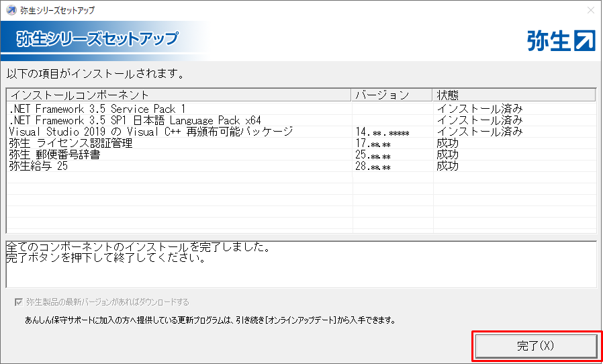The width and height of the screenshot is (603, 364).
Task: Select the .NET Framework 3.5 Service Pack 1 row
Action: 301,109
